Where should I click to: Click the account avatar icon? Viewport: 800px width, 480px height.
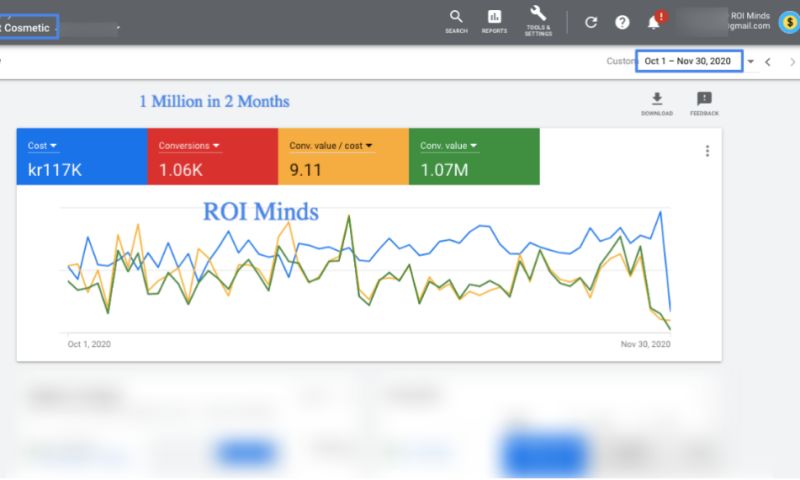[787, 22]
